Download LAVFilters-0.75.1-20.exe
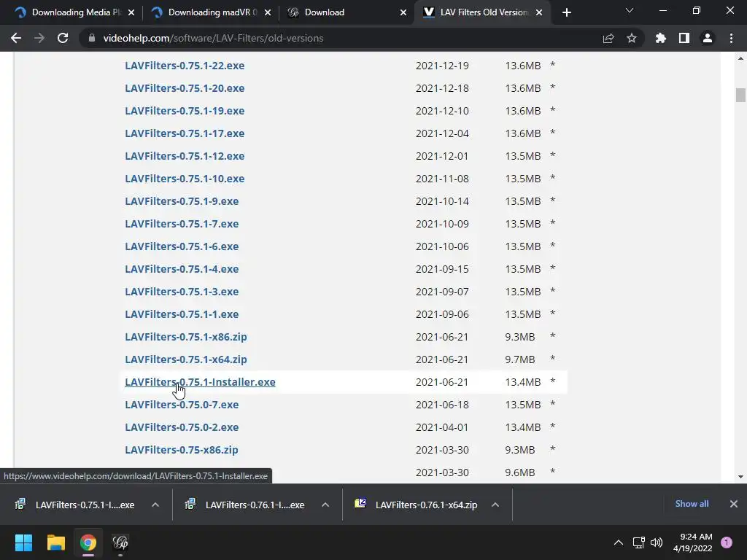This screenshot has height=560, width=747. tap(185, 88)
